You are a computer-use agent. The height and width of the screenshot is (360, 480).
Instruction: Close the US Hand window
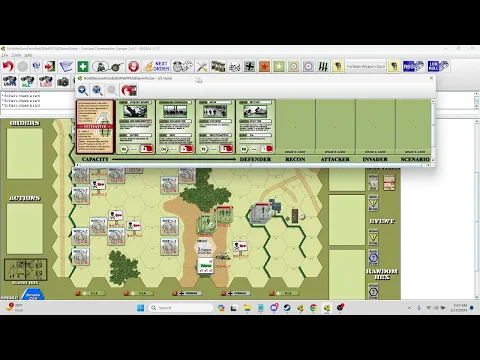431,78
